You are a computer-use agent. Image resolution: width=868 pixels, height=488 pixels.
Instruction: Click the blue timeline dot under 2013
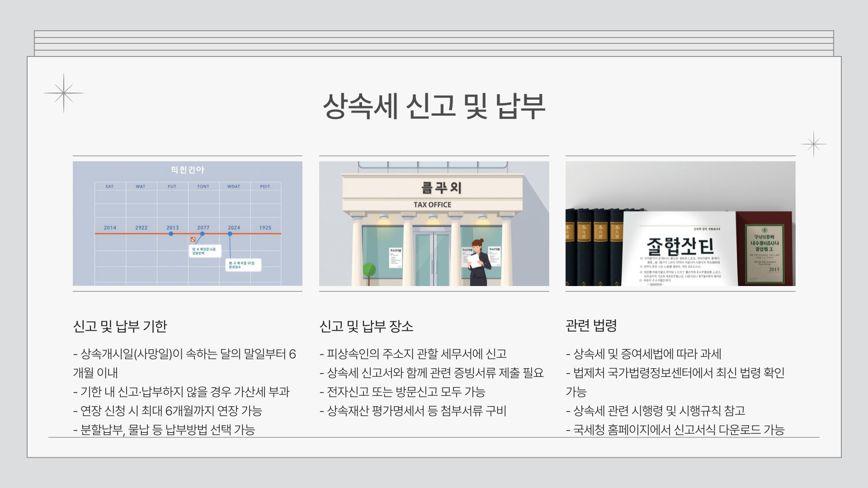171,234
